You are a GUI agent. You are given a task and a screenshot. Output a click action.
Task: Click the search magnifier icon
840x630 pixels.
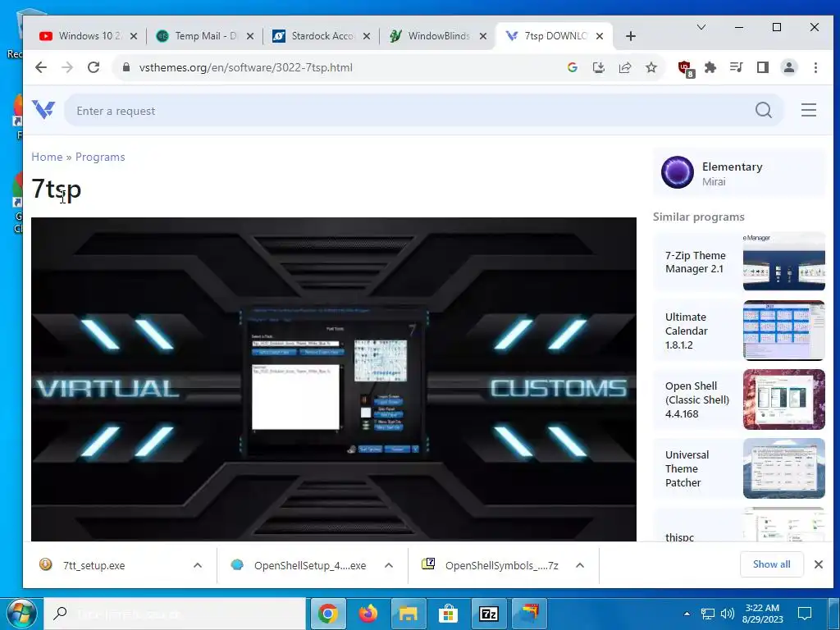tap(764, 111)
